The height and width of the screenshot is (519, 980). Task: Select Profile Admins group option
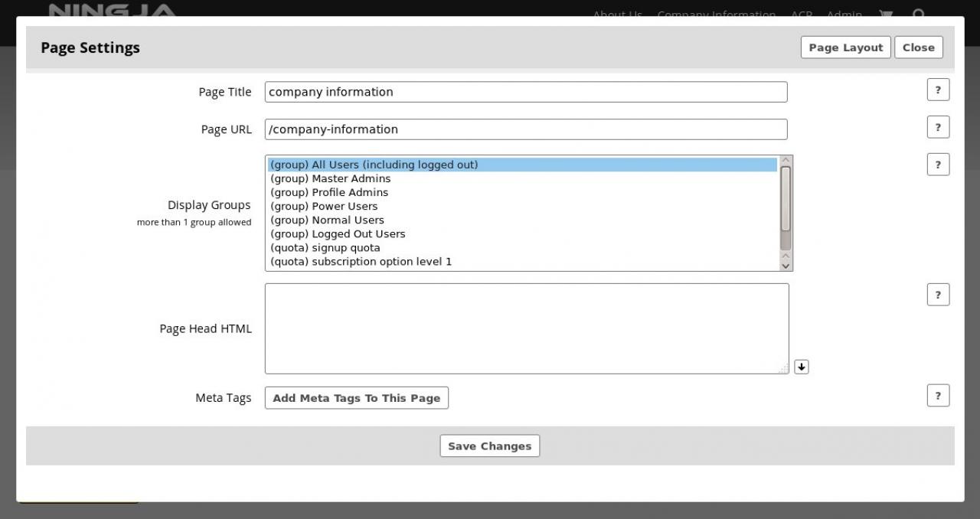point(329,192)
